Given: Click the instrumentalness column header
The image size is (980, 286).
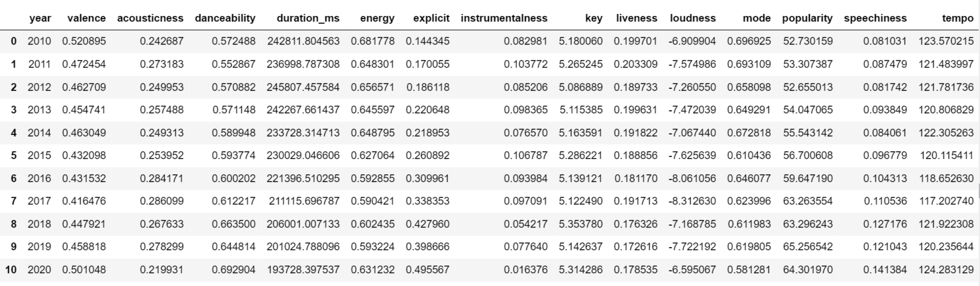Looking at the screenshot, I should pyautogui.click(x=504, y=18).
